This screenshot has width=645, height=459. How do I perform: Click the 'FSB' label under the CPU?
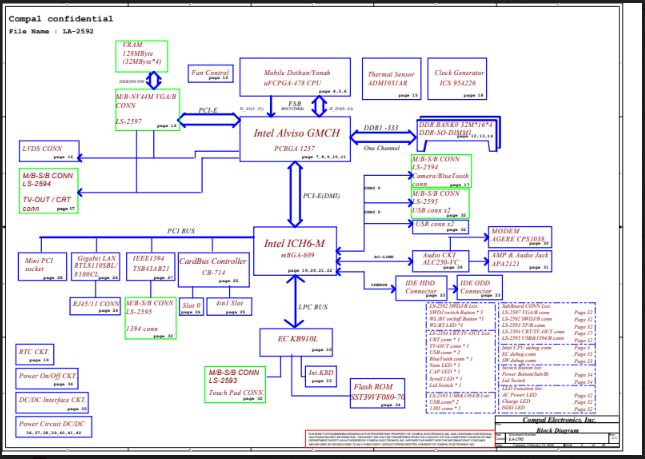tap(294, 103)
